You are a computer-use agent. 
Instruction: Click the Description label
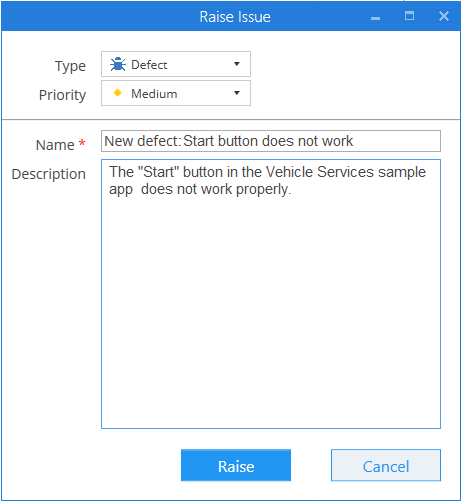pos(49,174)
